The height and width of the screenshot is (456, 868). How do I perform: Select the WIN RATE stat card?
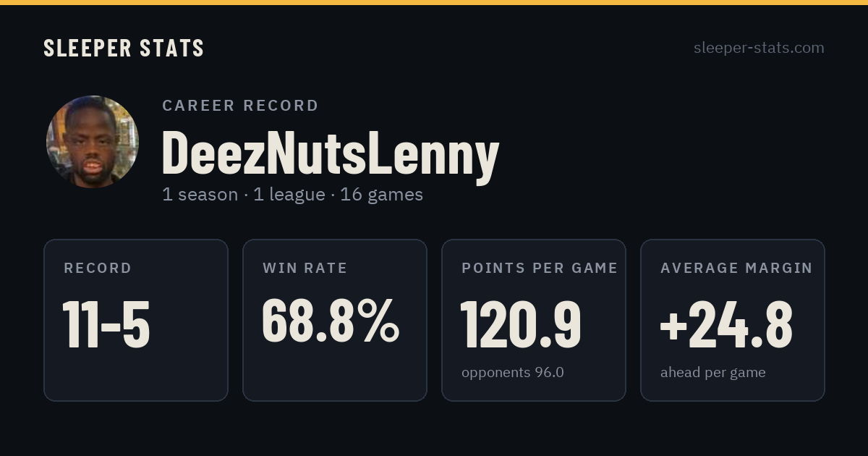click(x=335, y=320)
